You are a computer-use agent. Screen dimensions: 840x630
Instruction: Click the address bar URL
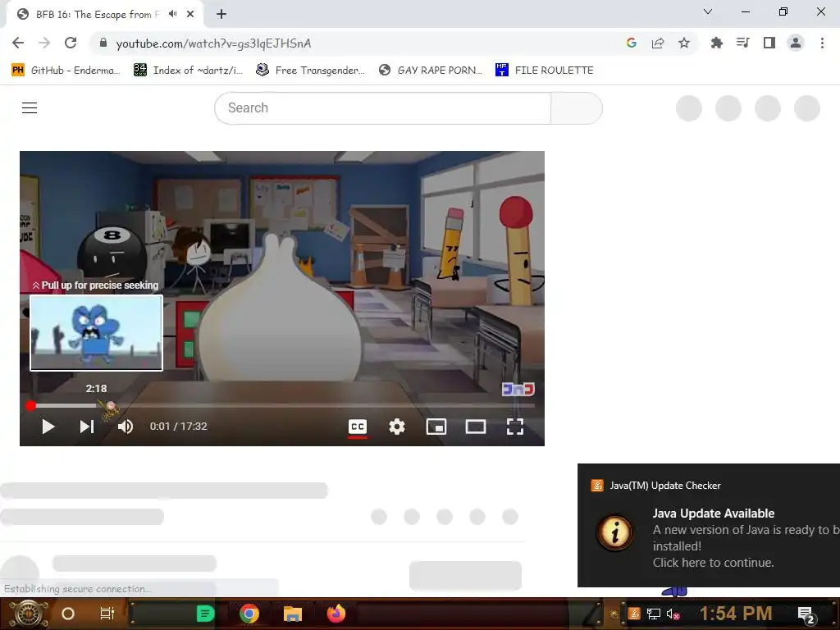pos(213,43)
